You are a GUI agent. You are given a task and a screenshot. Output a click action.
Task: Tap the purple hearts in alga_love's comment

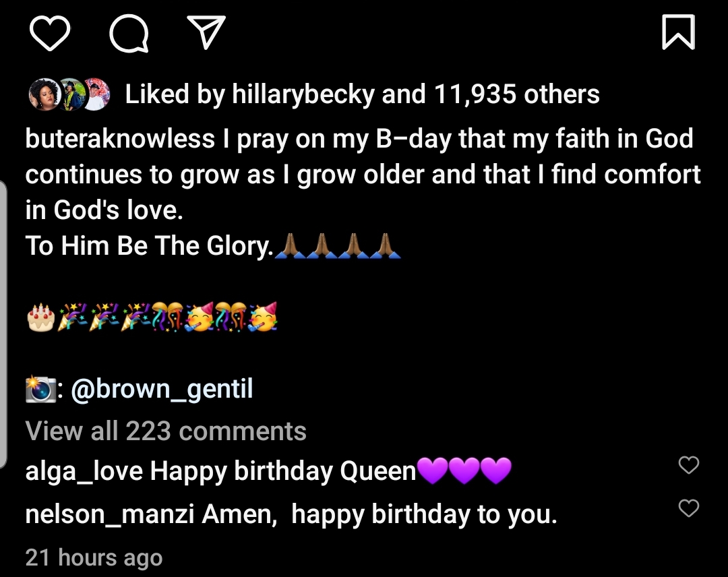tap(464, 470)
